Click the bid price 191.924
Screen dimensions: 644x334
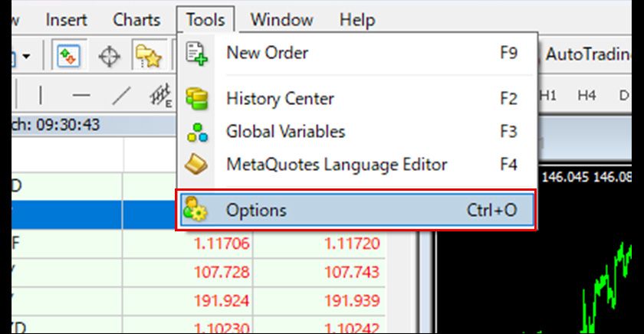222,301
